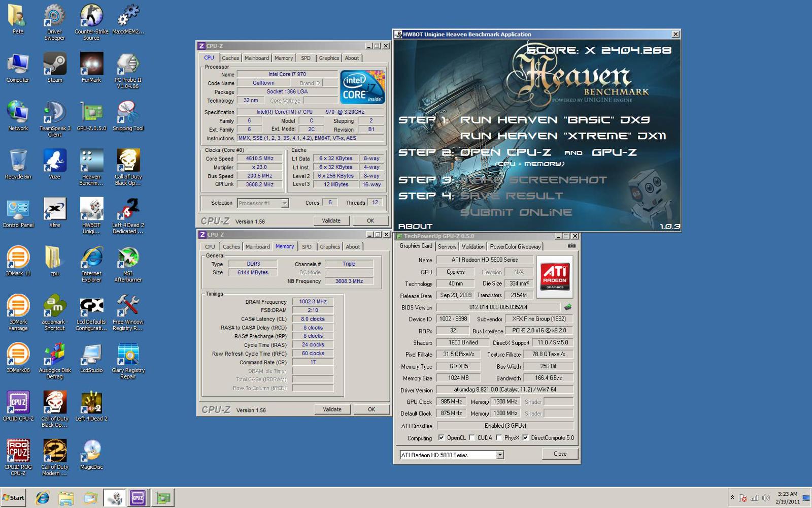Open the MSI Afterburner desktop icon
812x508 pixels.
(128, 264)
